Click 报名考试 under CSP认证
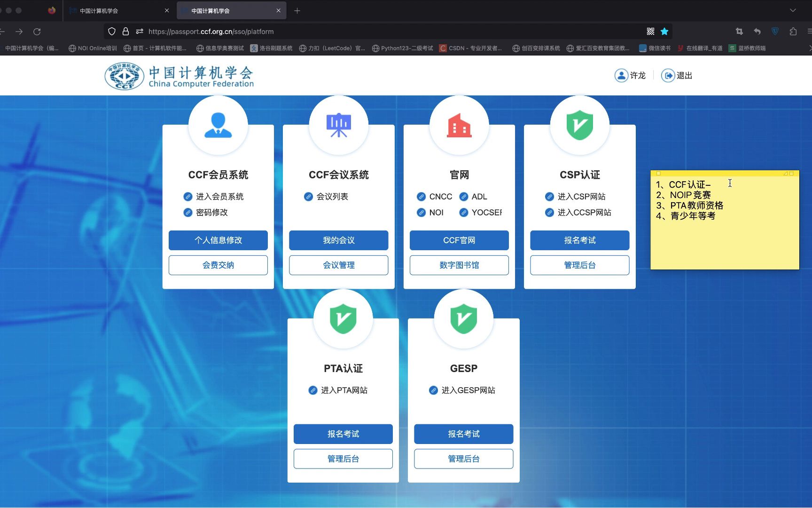812x508 pixels. [x=580, y=240]
